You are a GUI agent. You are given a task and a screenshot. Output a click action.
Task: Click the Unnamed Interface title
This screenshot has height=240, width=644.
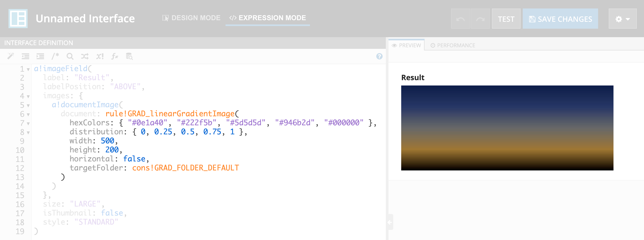tap(85, 19)
